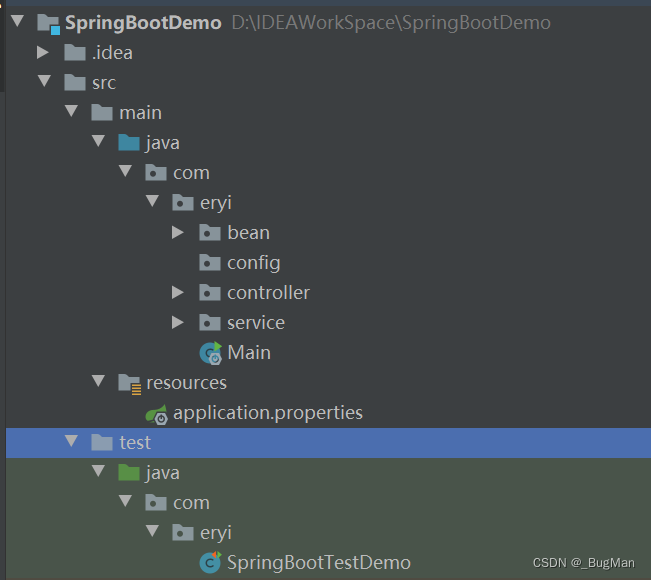651x580 pixels.
Task: Click the com package icon under main
Action: click(x=156, y=173)
